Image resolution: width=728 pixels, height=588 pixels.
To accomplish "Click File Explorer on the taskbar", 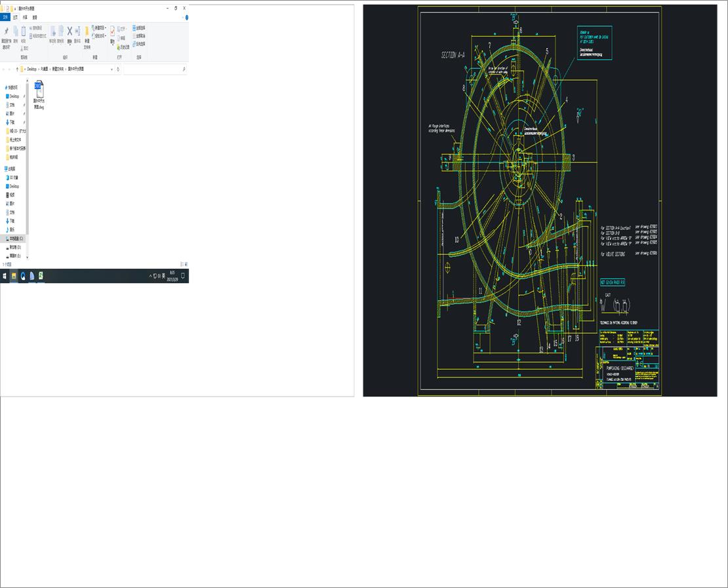I will pyautogui.click(x=14, y=276).
